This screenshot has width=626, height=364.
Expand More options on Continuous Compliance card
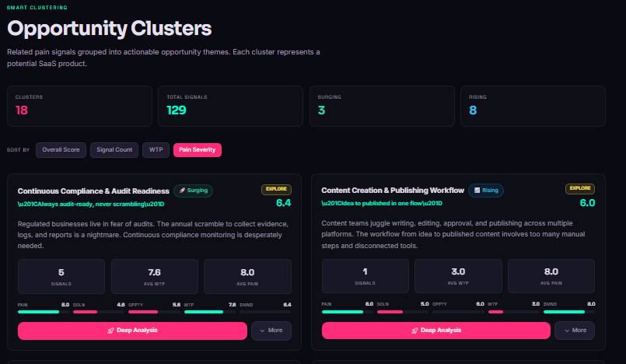271,331
